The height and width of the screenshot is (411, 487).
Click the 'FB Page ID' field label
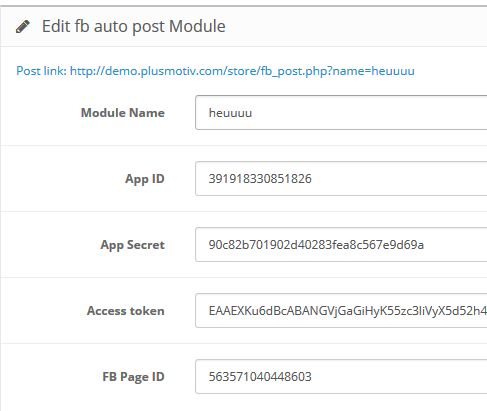click(133, 377)
